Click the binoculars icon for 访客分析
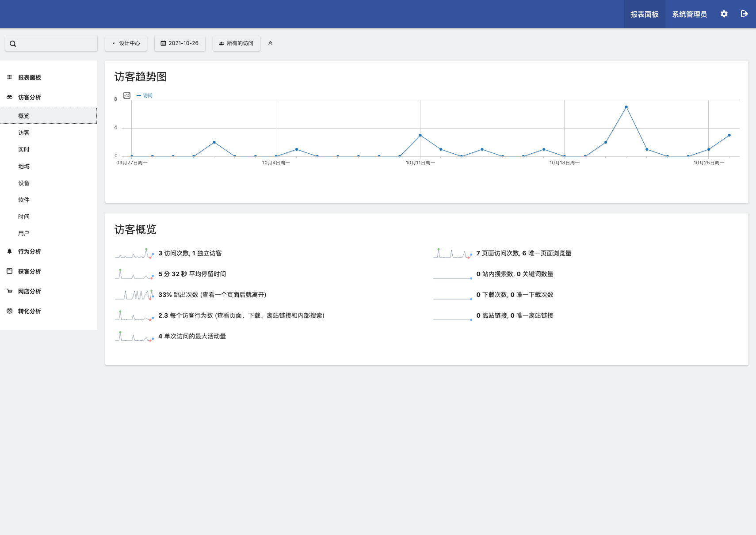The width and height of the screenshot is (756, 535). click(9, 97)
